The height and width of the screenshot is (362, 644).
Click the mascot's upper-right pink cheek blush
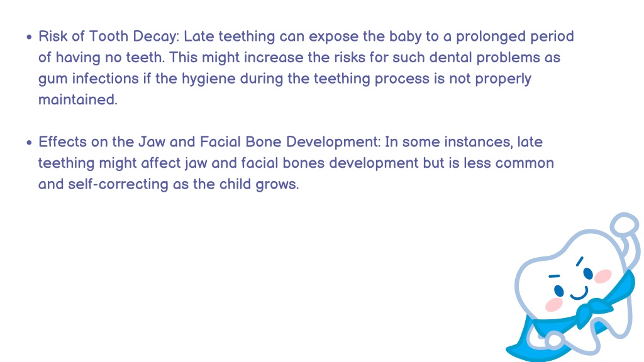[x=602, y=277]
